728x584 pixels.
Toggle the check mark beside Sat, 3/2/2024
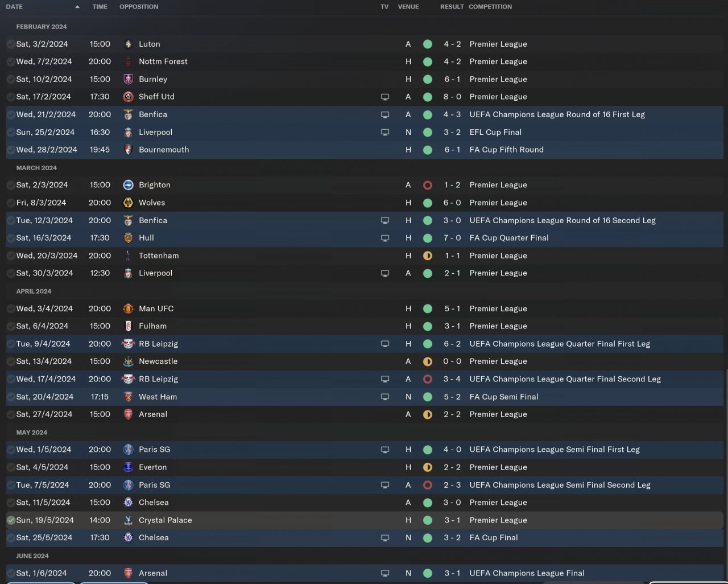coord(11,44)
